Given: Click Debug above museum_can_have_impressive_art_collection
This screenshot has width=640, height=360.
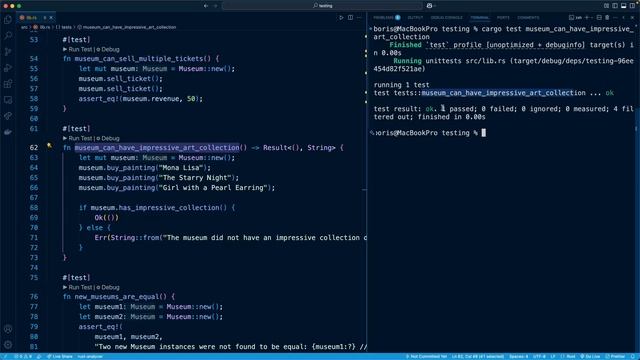Looking at the screenshot, I should [x=108, y=138].
